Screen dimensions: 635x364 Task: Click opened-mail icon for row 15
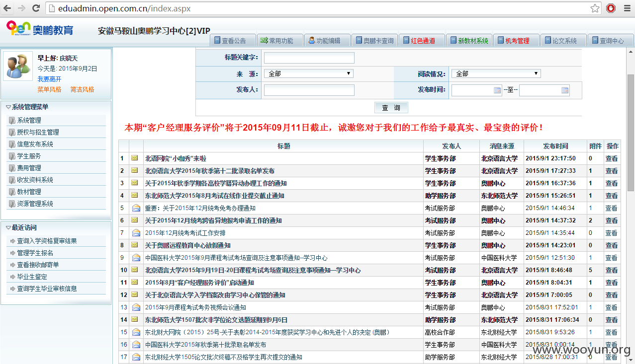click(136, 332)
